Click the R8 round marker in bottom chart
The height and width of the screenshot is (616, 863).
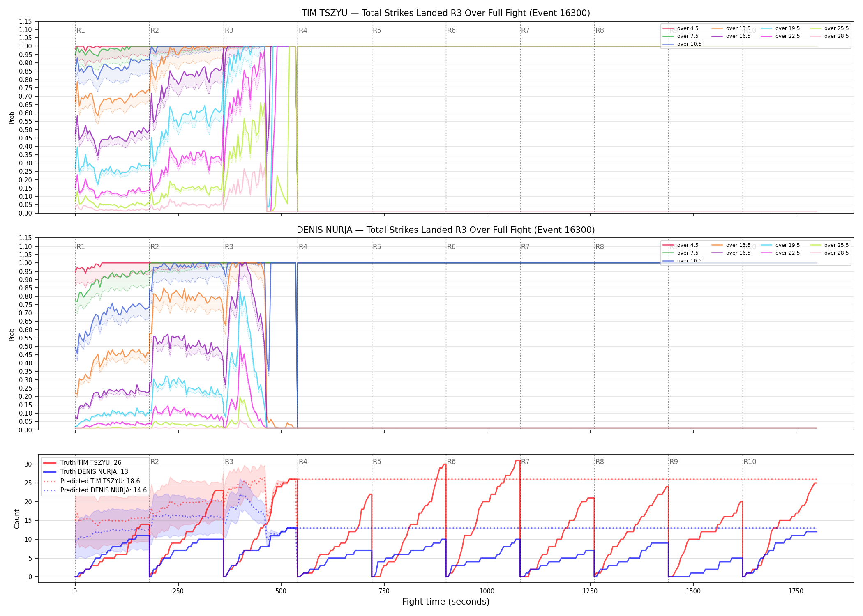[600, 462]
